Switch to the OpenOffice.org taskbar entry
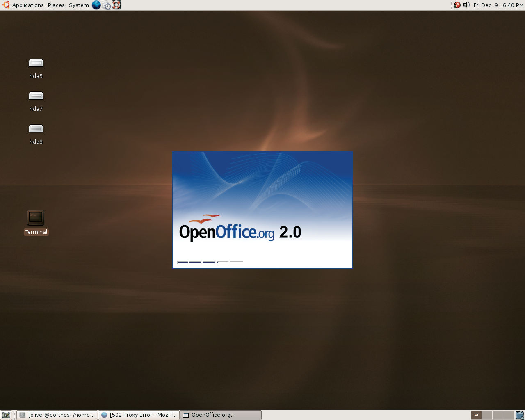This screenshot has height=420, width=525. pyautogui.click(x=221, y=415)
